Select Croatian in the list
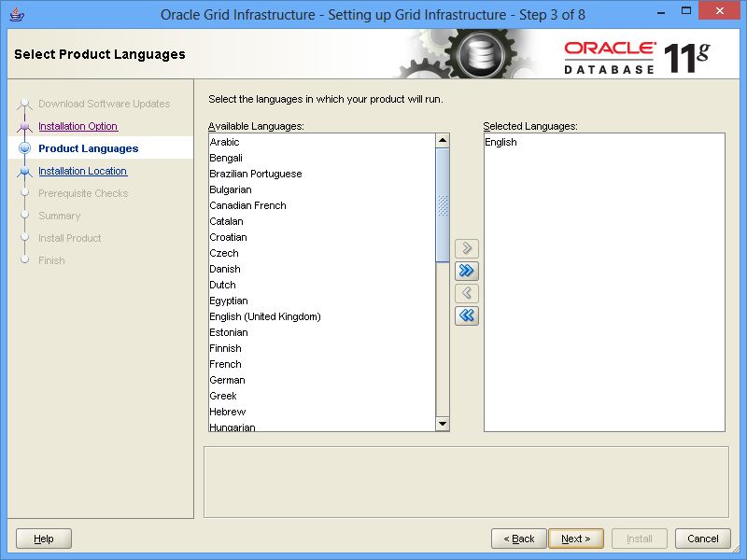 [x=322, y=237]
